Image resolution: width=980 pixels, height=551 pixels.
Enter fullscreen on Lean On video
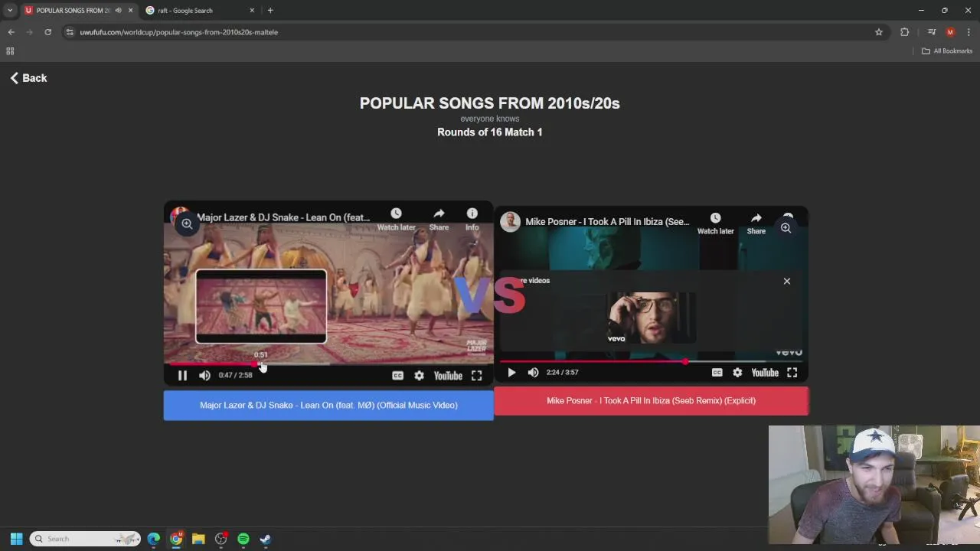[476, 375]
